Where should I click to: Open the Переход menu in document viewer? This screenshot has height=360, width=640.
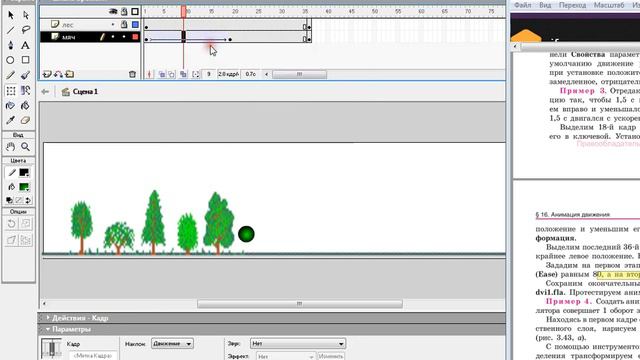pyautogui.click(x=572, y=5)
